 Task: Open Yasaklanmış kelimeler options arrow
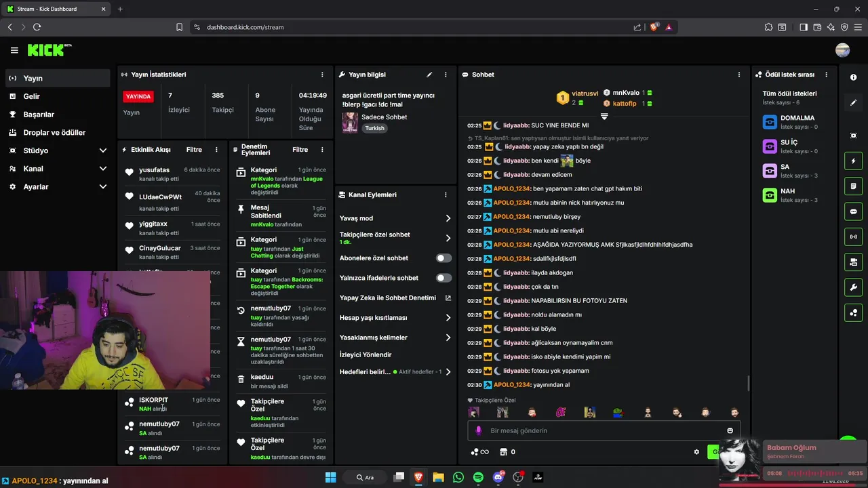(448, 338)
